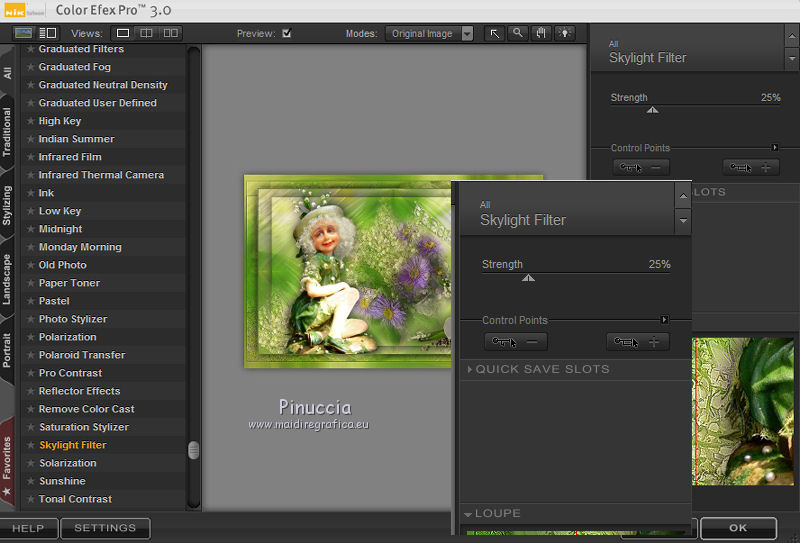Click down arrow beside Skylight Filter in top-right panel
Image resolution: width=800 pixels, height=543 pixels.
click(792, 59)
